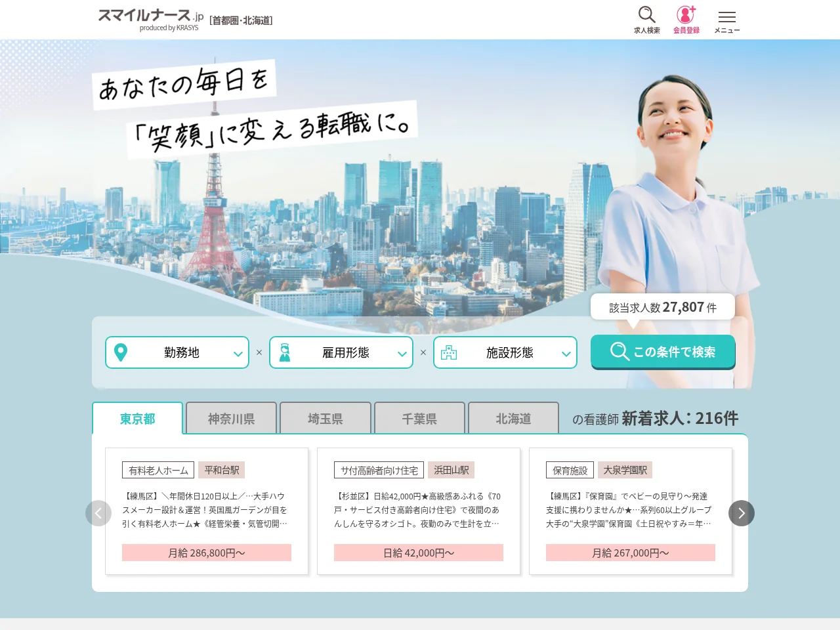Click the 保育施設 tag
840x630 pixels.
[570, 470]
